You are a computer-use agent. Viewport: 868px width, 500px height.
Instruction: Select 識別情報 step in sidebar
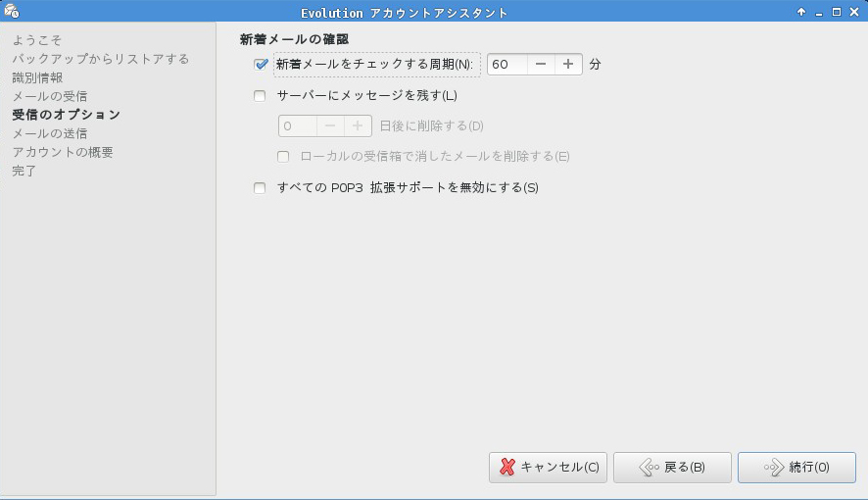click(37, 77)
